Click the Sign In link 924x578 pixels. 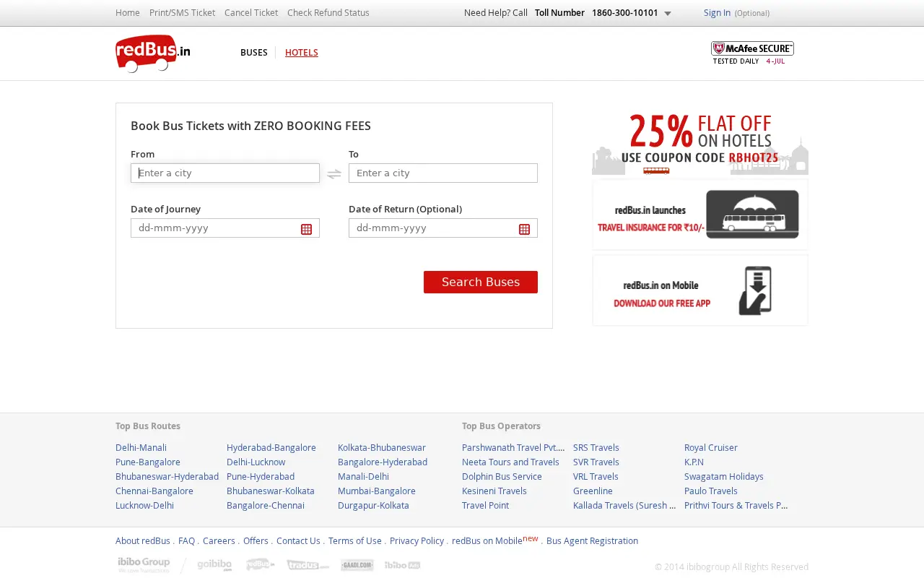717,12
